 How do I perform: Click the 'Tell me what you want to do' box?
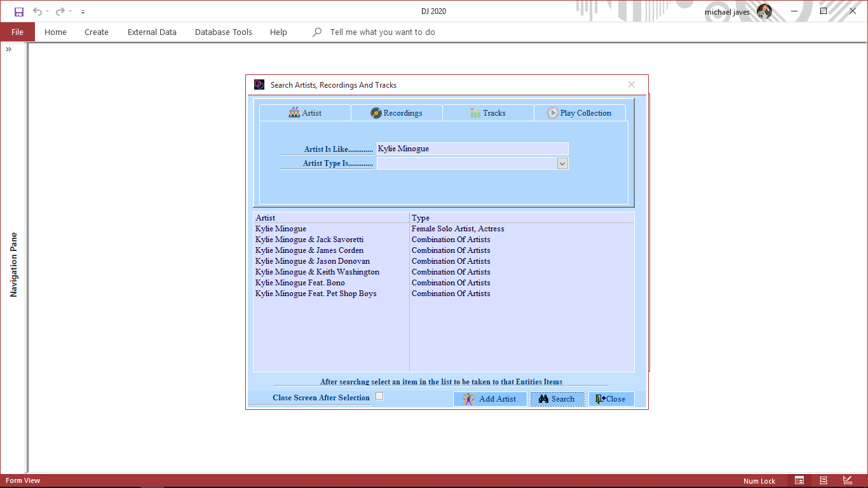coord(383,32)
